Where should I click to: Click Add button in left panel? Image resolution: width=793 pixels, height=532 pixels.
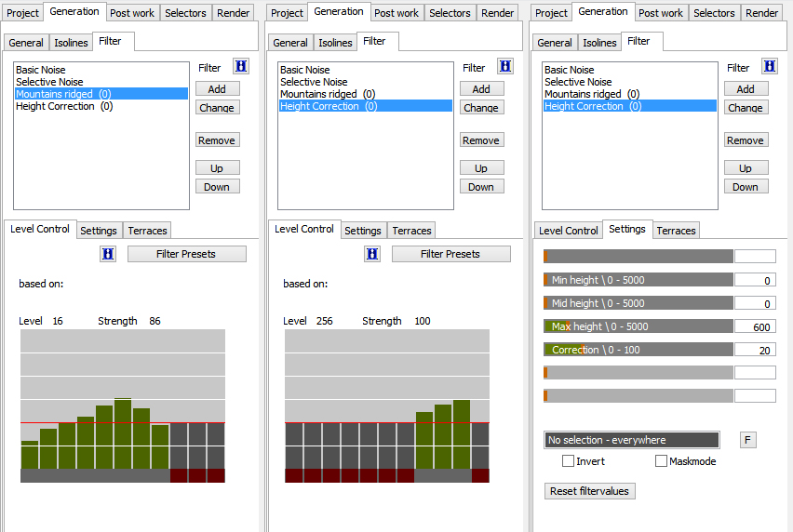(217, 89)
